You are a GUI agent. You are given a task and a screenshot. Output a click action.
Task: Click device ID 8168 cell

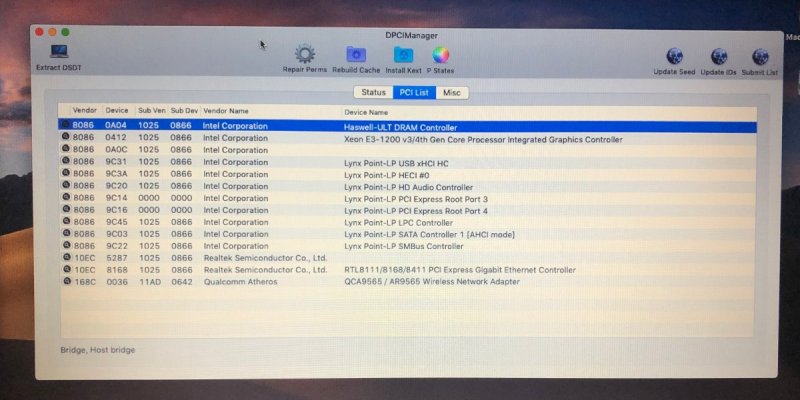tap(117, 269)
